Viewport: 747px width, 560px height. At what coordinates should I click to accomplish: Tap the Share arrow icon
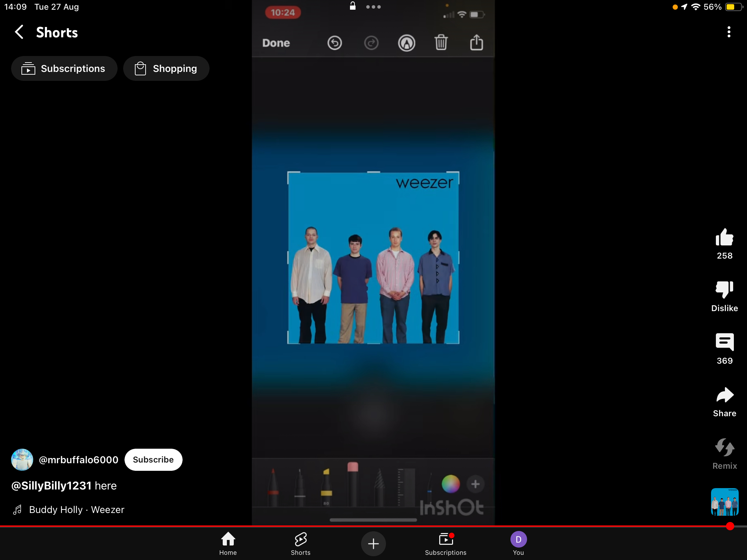coord(724,395)
